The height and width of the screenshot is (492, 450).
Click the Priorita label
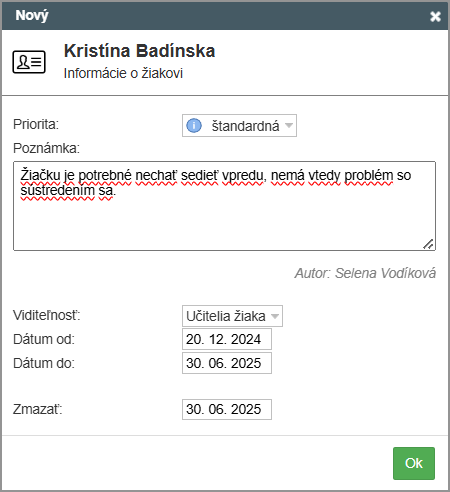pos(36,124)
